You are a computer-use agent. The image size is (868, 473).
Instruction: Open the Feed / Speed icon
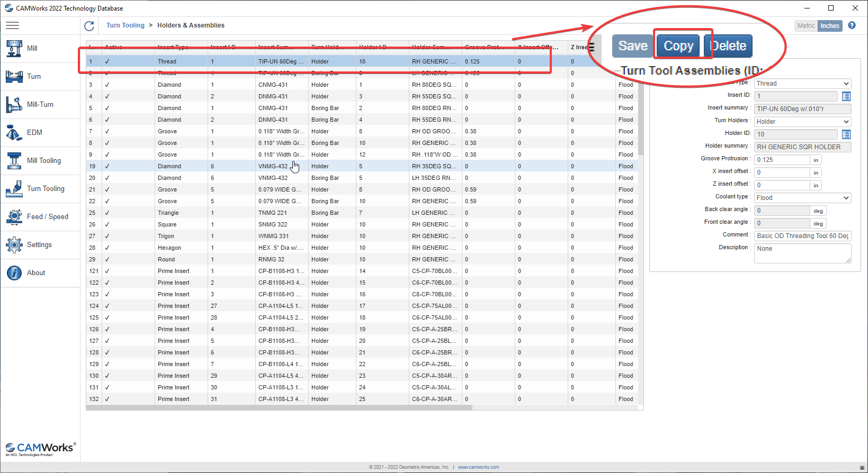(14, 216)
